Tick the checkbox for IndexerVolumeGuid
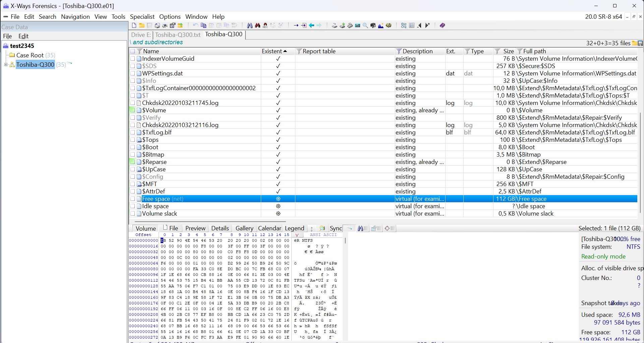 133,59
